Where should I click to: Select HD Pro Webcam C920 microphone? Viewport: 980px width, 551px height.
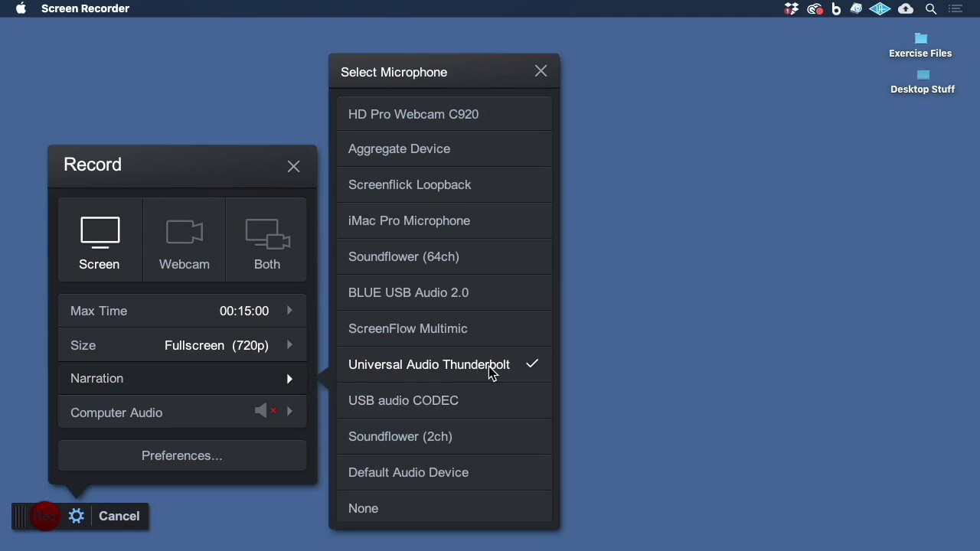[x=444, y=114]
